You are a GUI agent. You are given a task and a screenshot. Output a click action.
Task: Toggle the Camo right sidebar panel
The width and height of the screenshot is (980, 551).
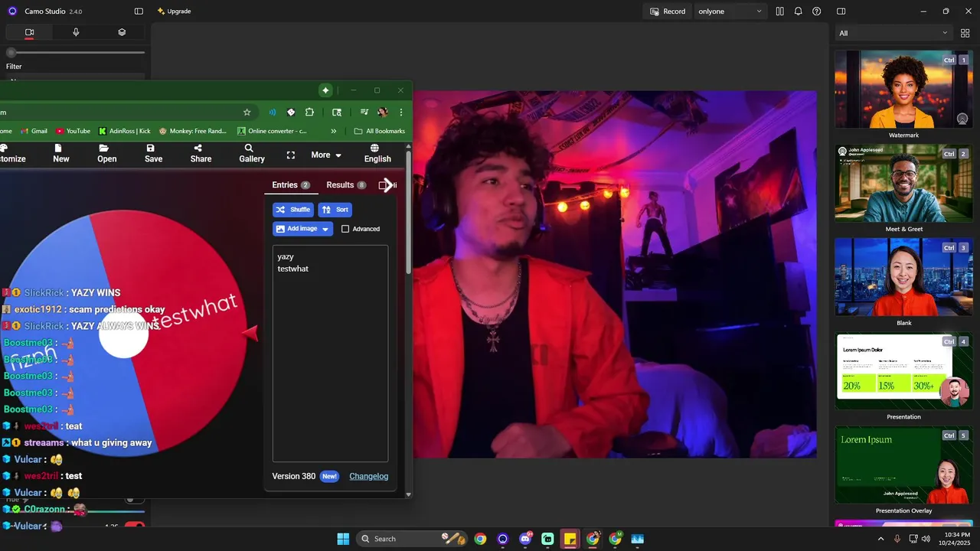(x=841, y=11)
